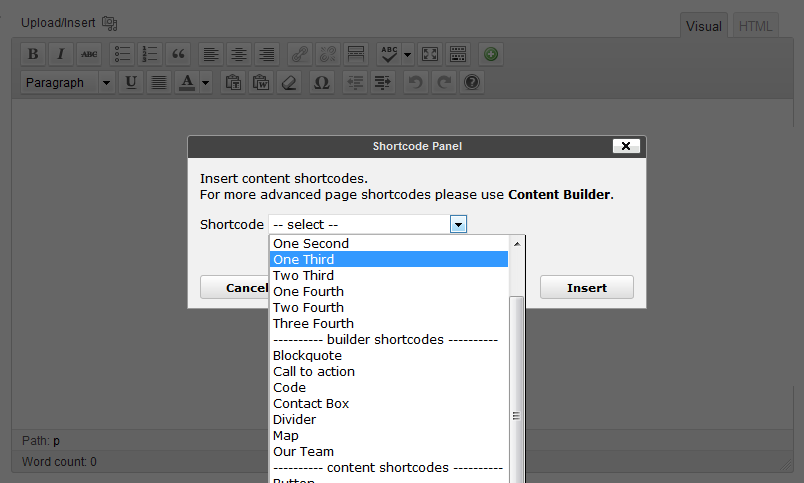Screen dimensions: 804x483
Task: Open the fullscreen editing mode icon
Action: pyautogui.click(x=430, y=54)
